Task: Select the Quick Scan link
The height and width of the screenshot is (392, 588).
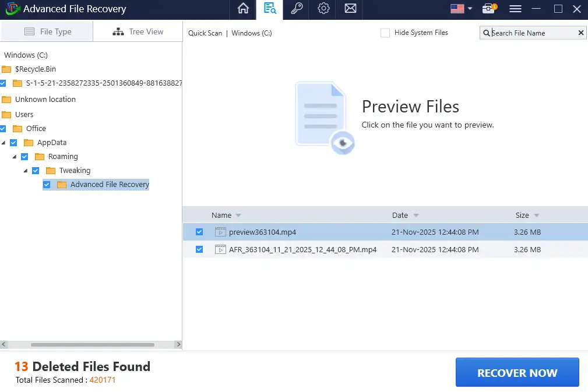Action: point(205,33)
